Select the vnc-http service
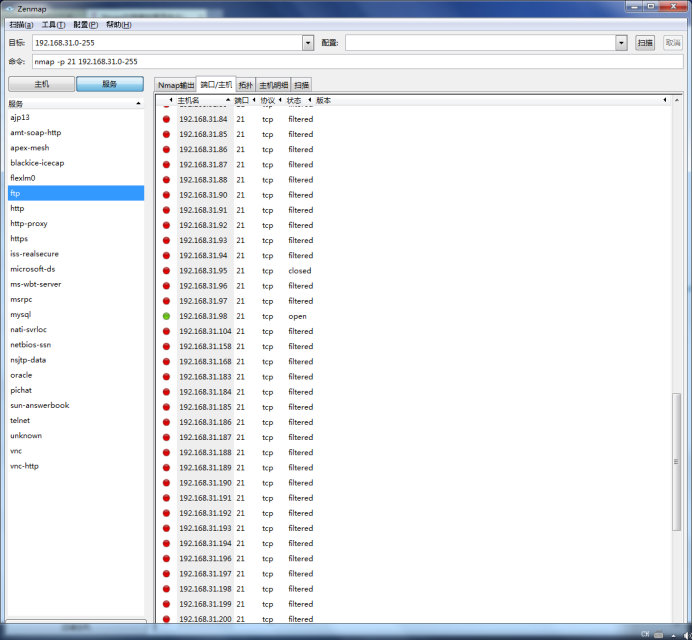This screenshot has height=641, width=693. (x=76, y=466)
